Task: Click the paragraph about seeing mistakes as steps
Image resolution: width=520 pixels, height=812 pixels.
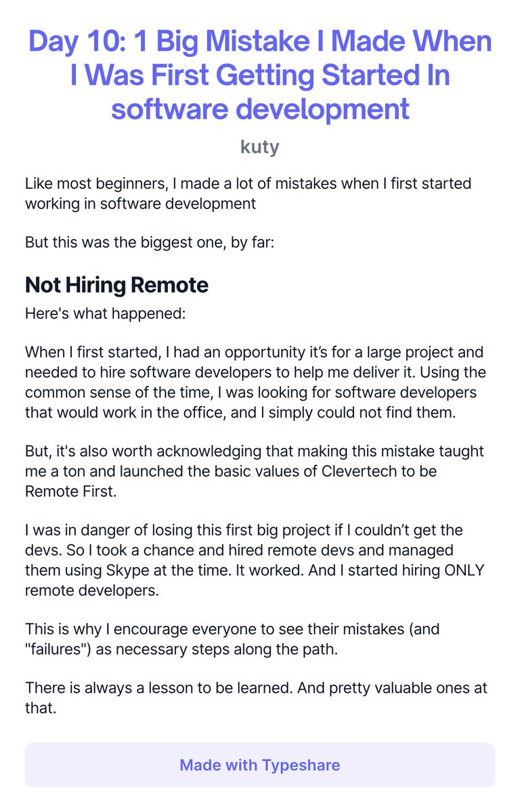Action: click(x=232, y=639)
